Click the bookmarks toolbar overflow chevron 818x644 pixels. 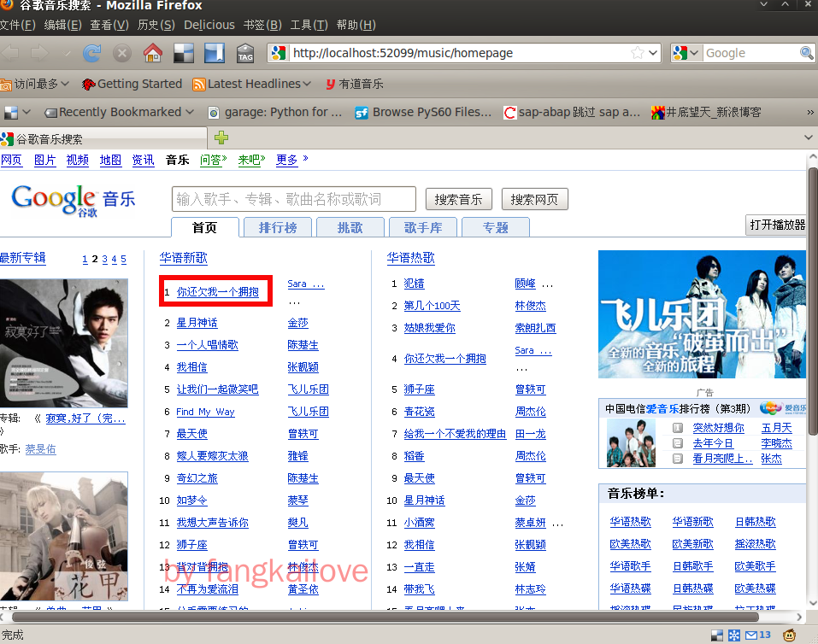pyautogui.click(x=810, y=112)
